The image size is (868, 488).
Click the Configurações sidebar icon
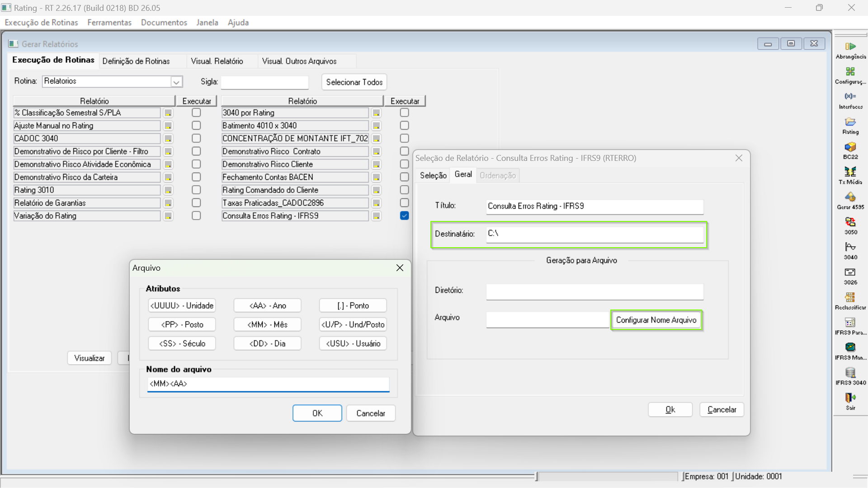850,72
